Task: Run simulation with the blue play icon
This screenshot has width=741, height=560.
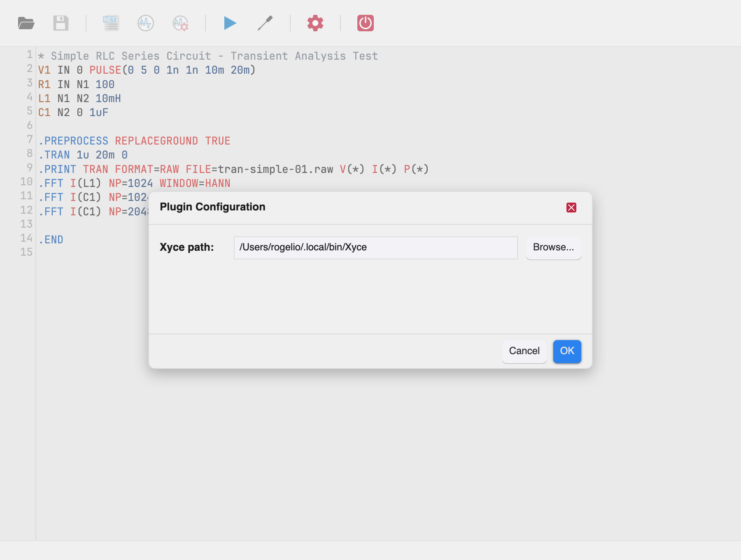Action: [x=230, y=23]
